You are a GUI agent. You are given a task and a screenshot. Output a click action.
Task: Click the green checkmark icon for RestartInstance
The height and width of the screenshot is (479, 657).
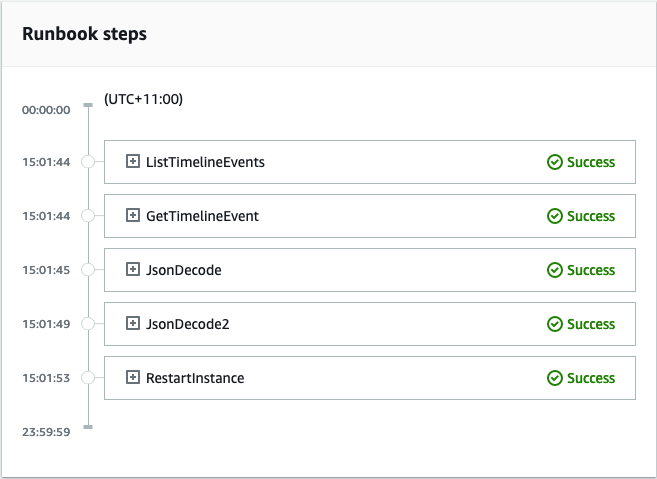coord(555,378)
